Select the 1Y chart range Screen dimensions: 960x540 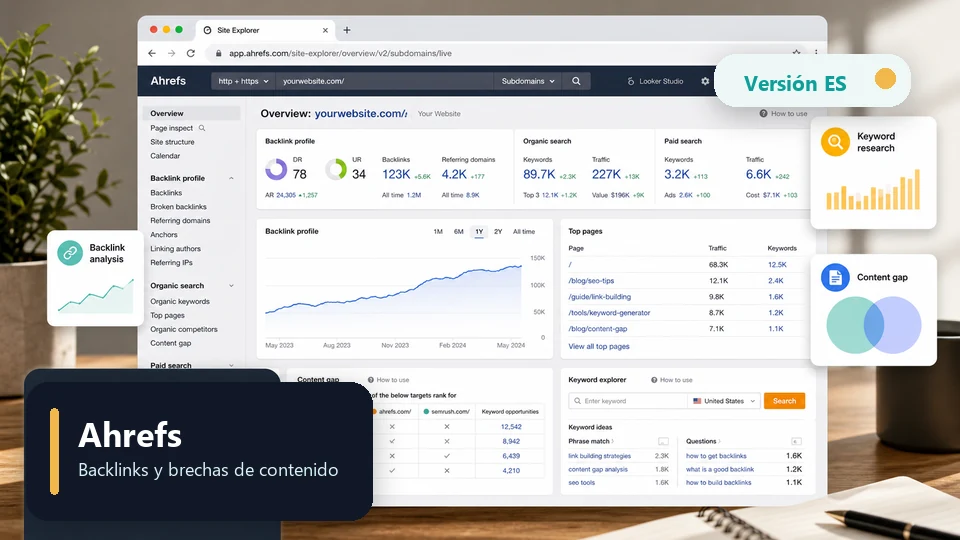point(479,231)
